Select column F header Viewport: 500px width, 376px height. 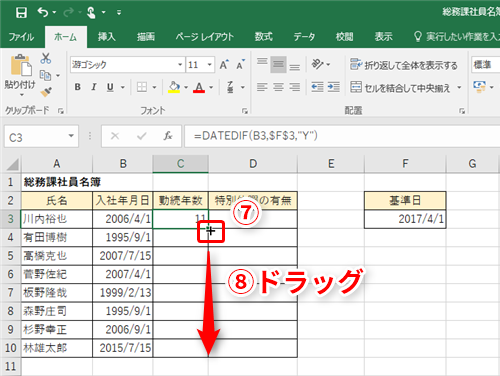405,164
